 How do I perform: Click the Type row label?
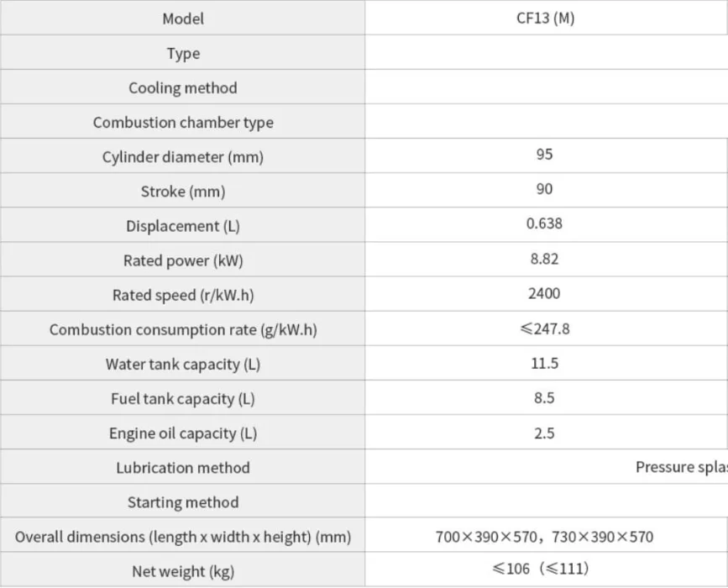point(183,54)
